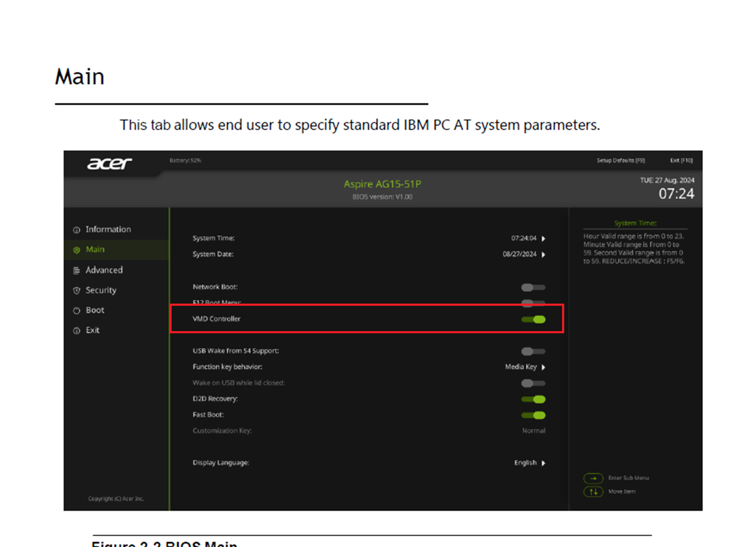
Task: Click the Main tab gear icon
Action: pyautogui.click(x=77, y=250)
